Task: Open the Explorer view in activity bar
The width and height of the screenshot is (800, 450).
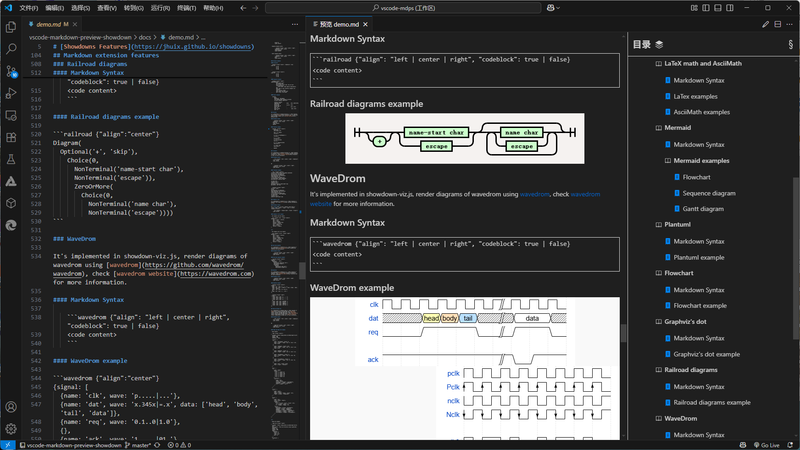Action: (11, 27)
